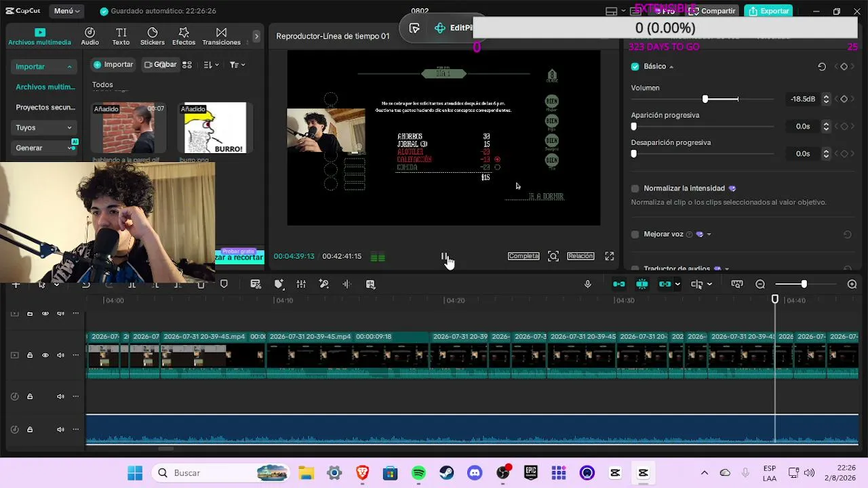Click the Aparición progresiva 0.0s field
Screen dimensions: 868x488
[x=804, y=126]
